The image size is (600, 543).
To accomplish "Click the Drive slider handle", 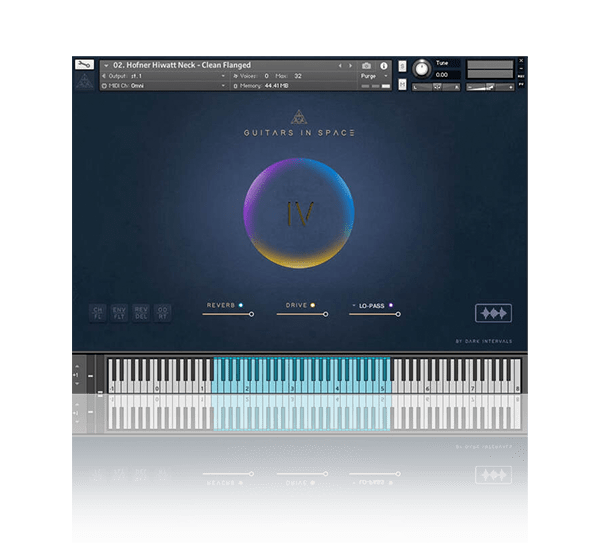I will click(325, 314).
